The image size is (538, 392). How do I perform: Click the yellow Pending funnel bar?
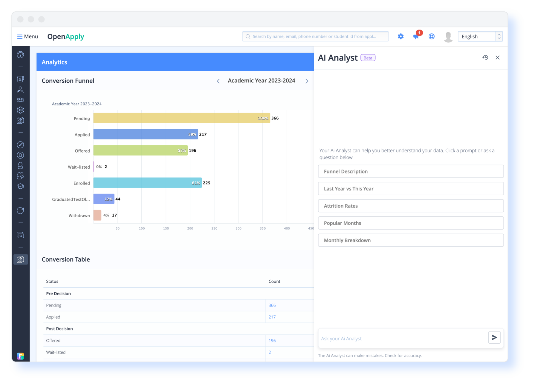click(181, 118)
